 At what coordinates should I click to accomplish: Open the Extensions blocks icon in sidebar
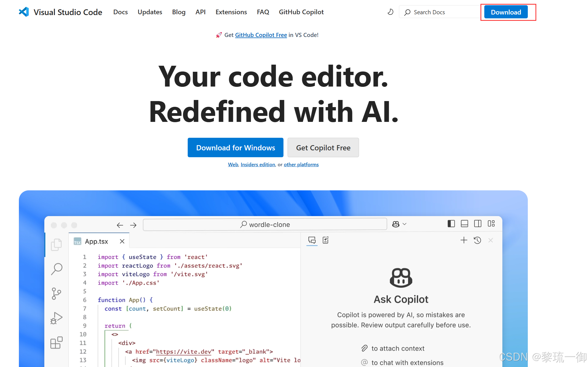tap(56, 343)
